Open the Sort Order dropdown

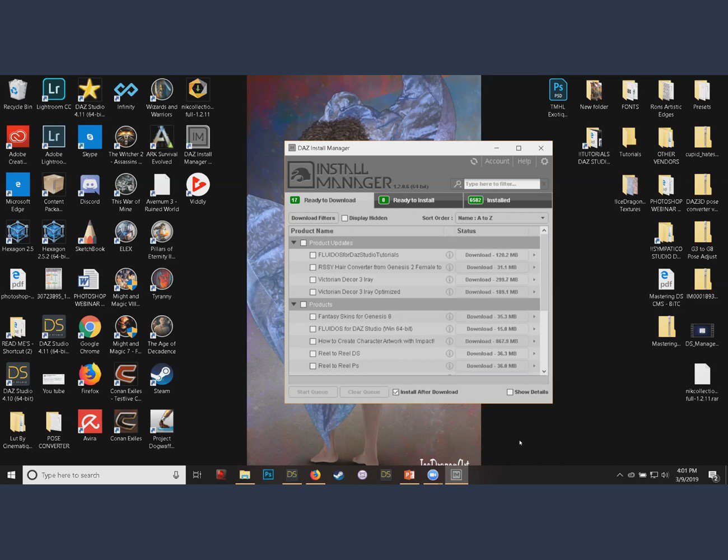[x=501, y=218]
